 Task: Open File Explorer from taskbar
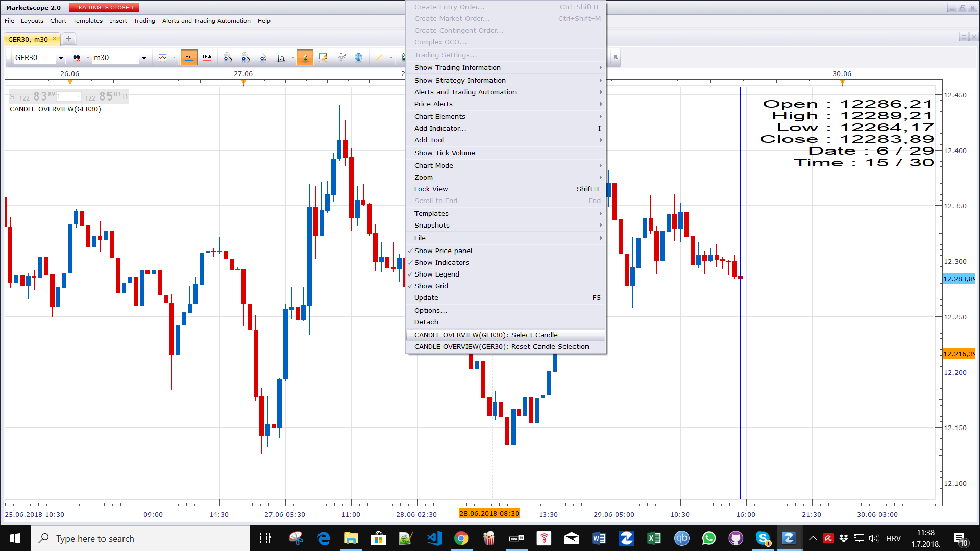click(351, 538)
